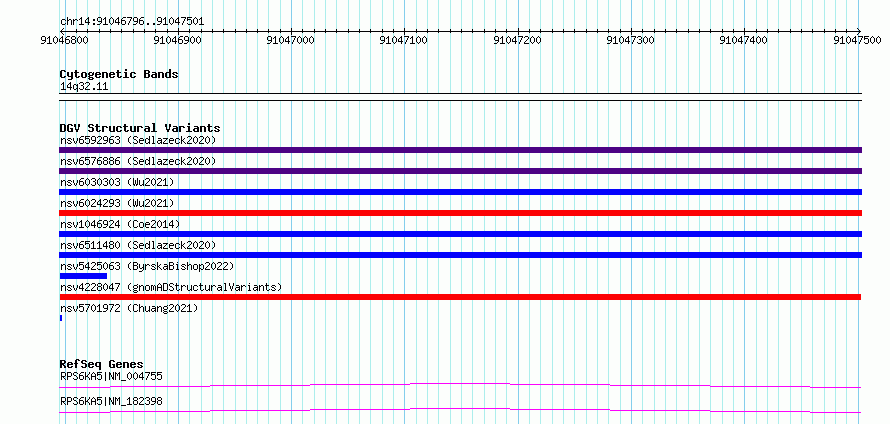The width and height of the screenshot is (890, 424).
Task: Open variant label nsv5701972 (Chuang2021)
Action: click(129, 308)
